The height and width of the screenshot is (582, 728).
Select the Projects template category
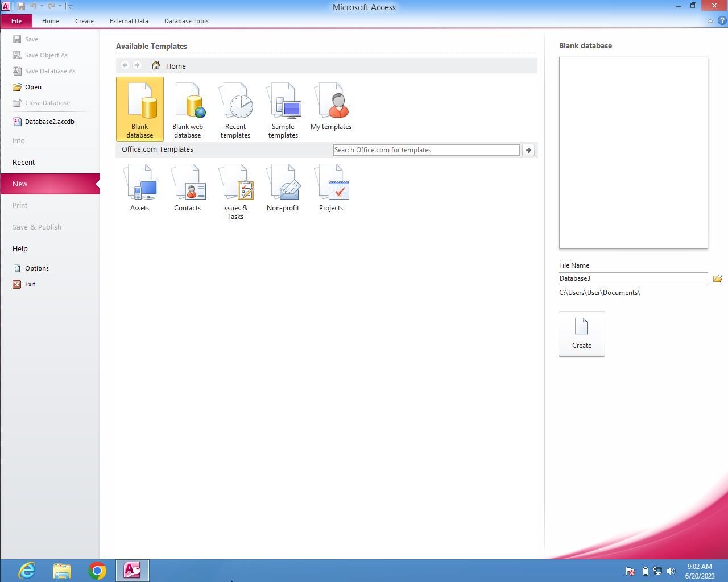tap(330, 189)
